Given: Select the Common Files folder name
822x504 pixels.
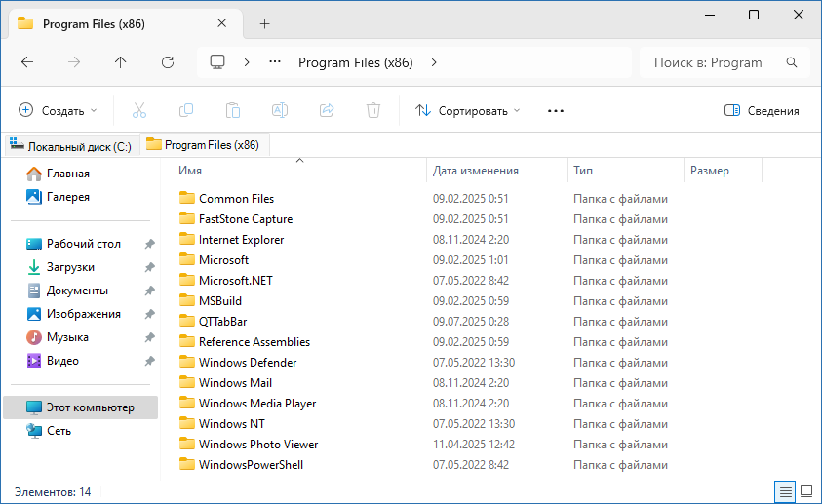Looking at the screenshot, I should 236,199.
